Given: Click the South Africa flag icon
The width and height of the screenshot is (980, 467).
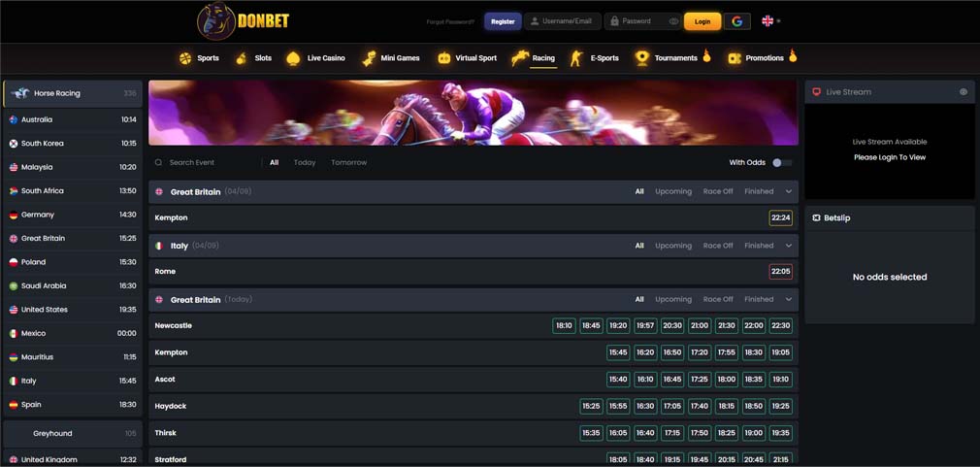Looking at the screenshot, I should [x=14, y=190].
